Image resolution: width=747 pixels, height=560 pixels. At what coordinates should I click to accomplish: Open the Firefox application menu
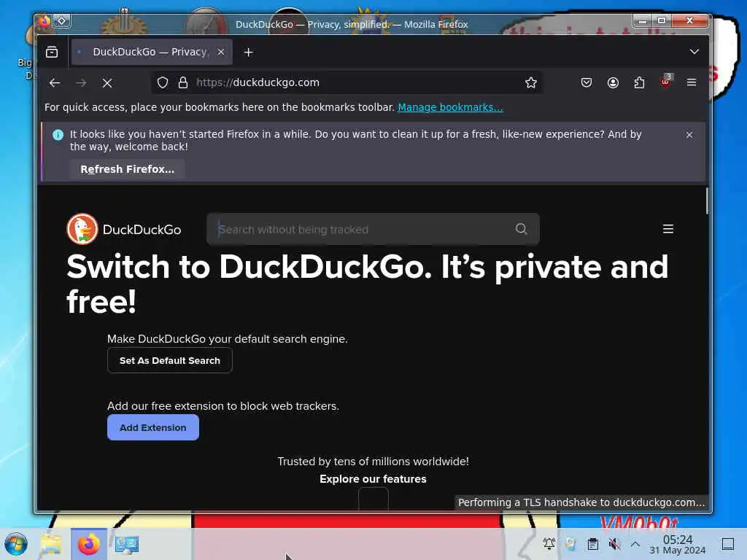[692, 83]
